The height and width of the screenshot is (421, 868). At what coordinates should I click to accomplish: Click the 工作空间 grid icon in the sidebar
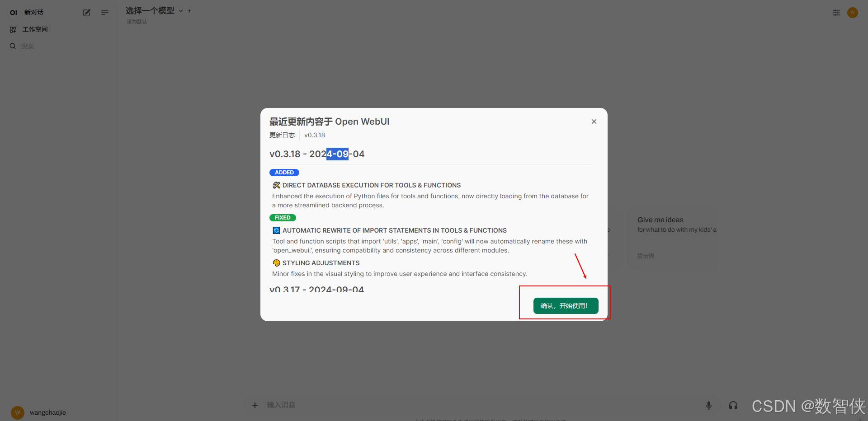[x=13, y=29]
